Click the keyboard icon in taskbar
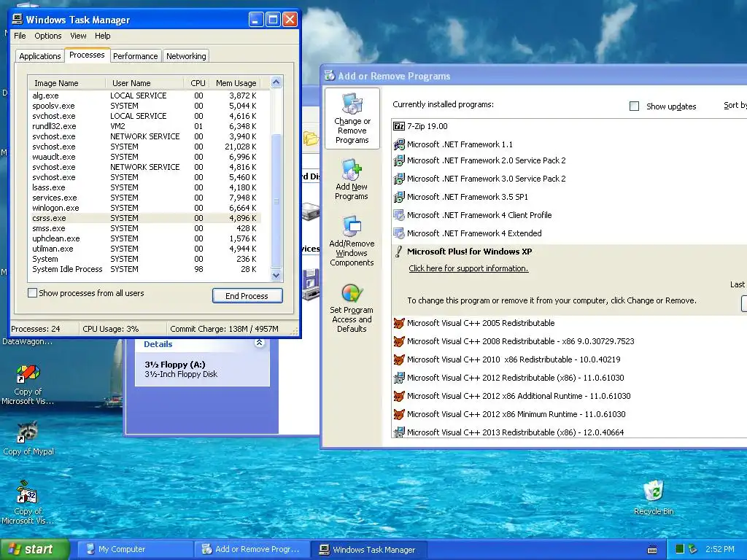This screenshot has width=747, height=560. click(x=652, y=550)
